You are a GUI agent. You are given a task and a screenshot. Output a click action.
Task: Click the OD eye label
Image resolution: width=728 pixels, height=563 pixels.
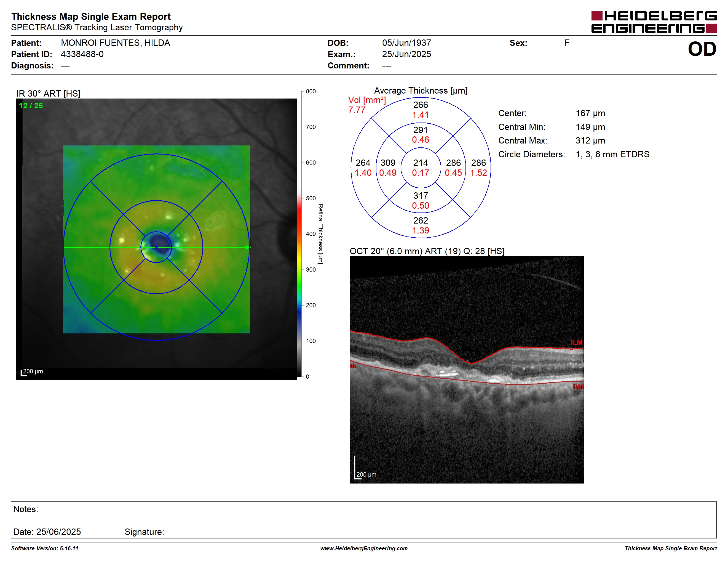point(702,49)
